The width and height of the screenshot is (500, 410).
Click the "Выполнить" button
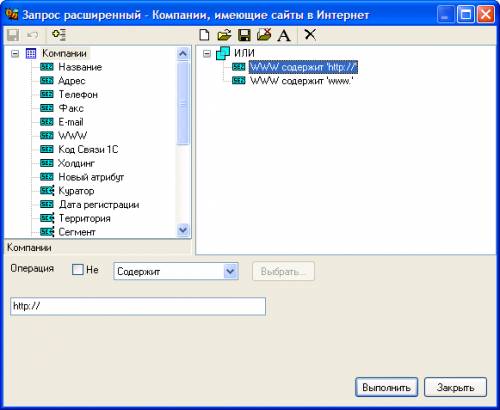pos(386,387)
